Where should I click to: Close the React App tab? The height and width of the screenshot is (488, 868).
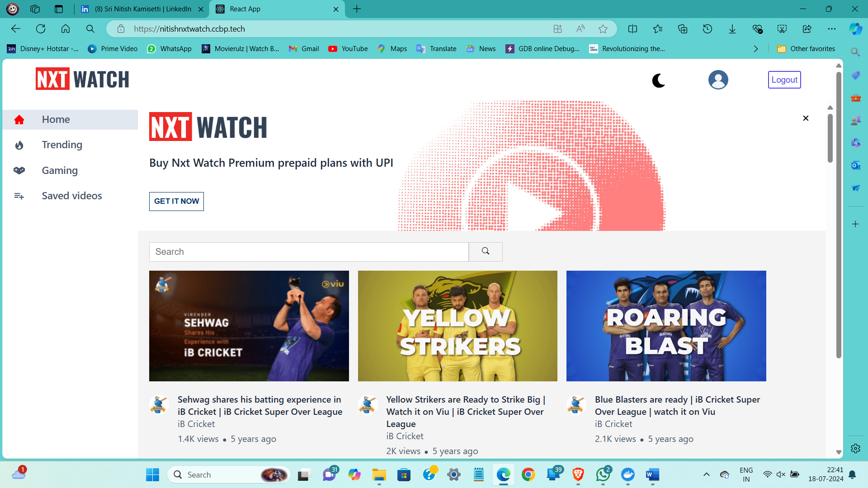click(x=336, y=9)
